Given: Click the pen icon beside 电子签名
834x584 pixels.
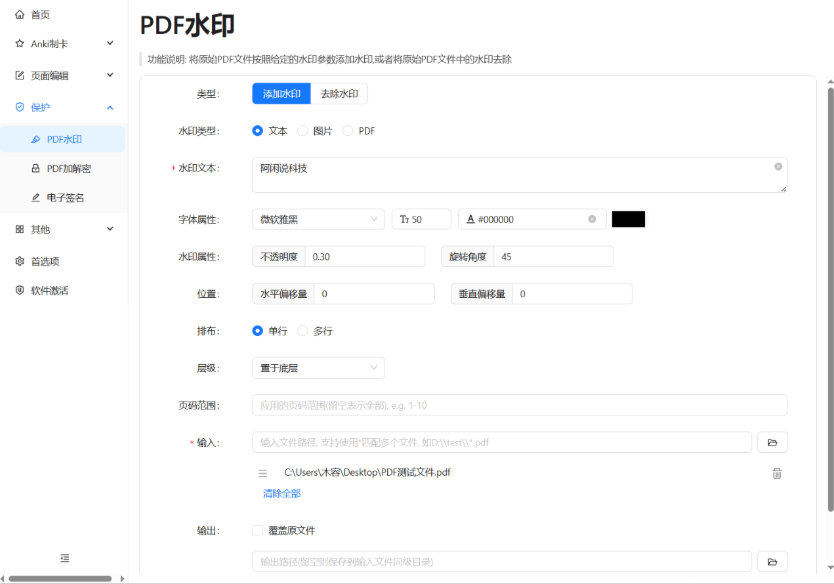Looking at the screenshot, I should (36, 198).
